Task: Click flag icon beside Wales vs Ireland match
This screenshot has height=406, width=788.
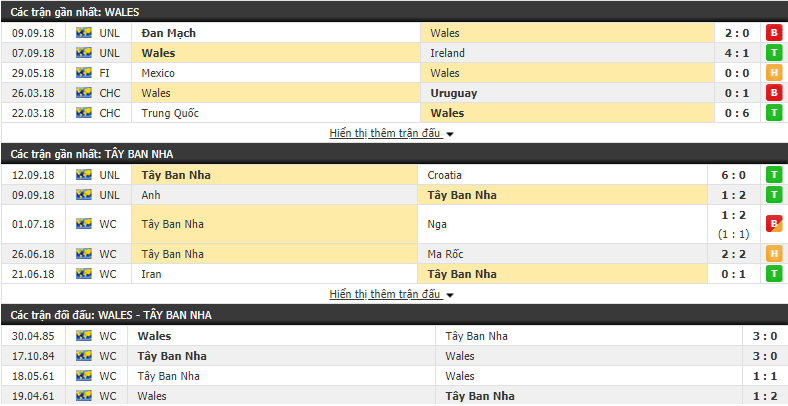Action: pyautogui.click(x=83, y=53)
